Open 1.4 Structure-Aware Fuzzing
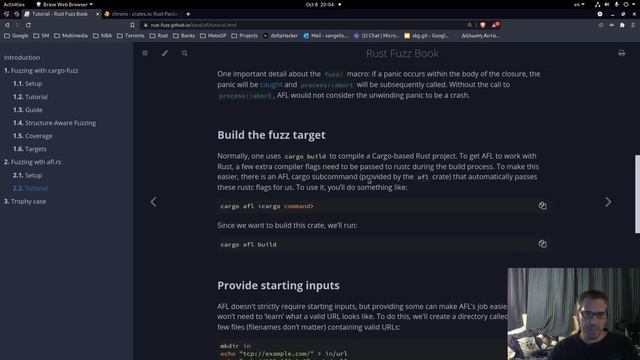The width and height of the screenshot is (640, 360). pos(54,123)
